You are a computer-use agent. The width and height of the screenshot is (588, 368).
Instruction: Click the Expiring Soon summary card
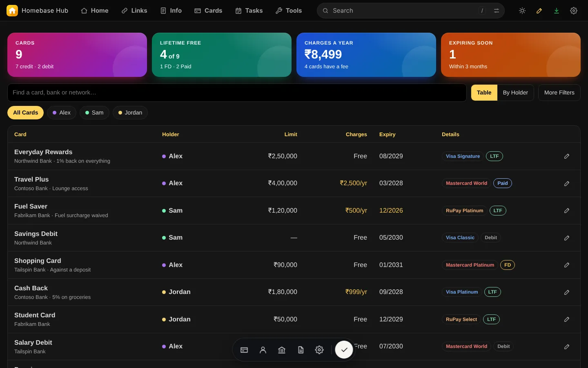coord(511,55)
